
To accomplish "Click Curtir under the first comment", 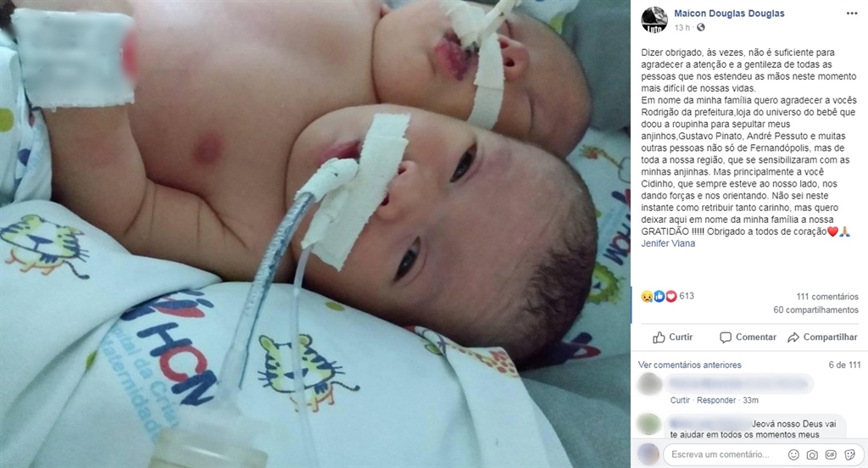I will click(x=680, y=400).
